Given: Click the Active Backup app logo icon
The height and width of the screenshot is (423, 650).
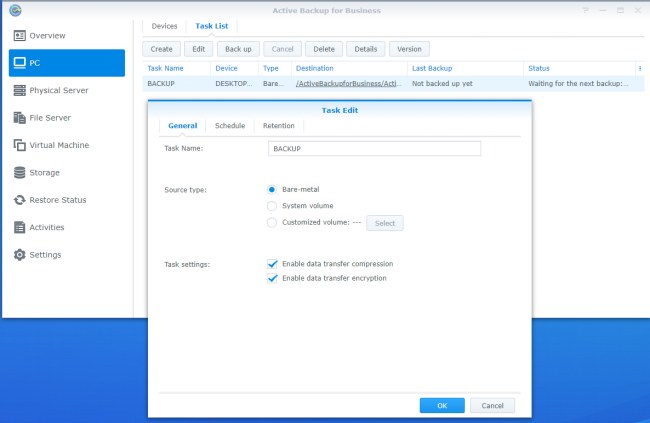Looking at the screenshot, I should coord(15,10).
